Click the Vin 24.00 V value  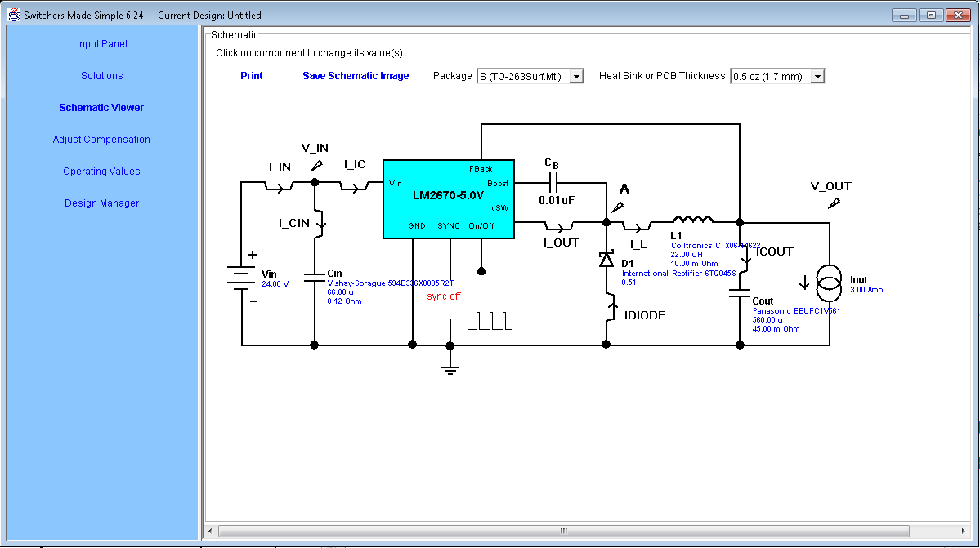click(275, 284)
